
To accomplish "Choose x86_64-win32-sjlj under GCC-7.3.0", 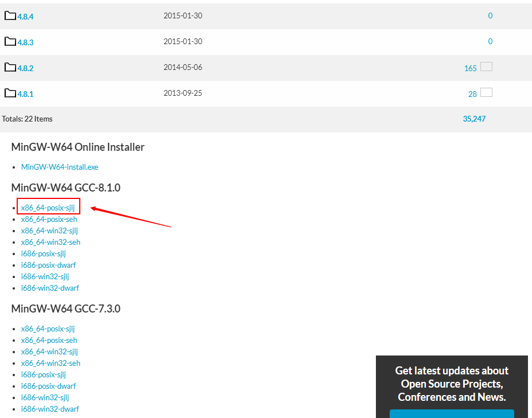I will pos(49,351).
